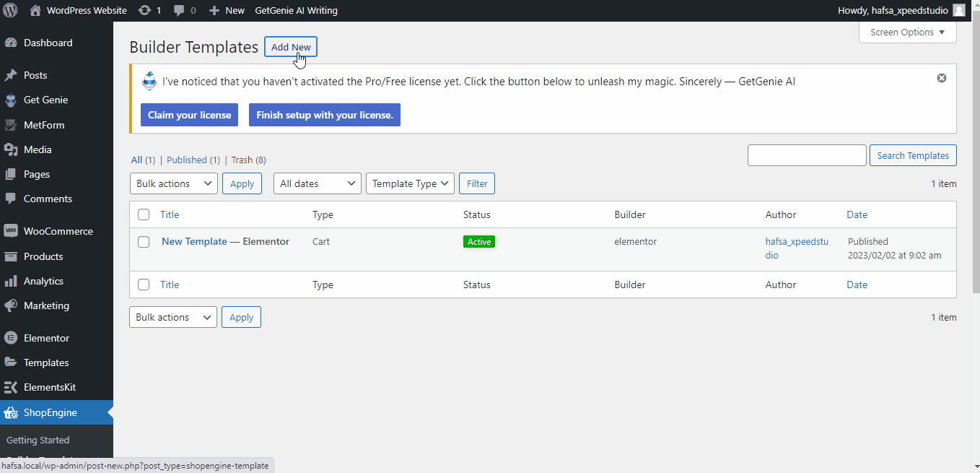980x473 pixels.
Task: Show the Published templates filter
Action: pos(193,160)
